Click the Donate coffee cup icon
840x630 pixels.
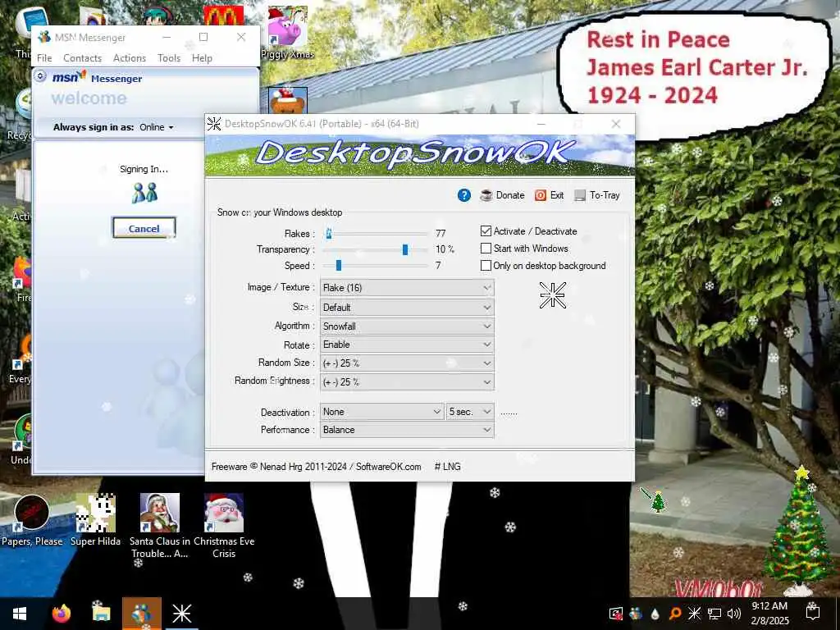point(486,195)
